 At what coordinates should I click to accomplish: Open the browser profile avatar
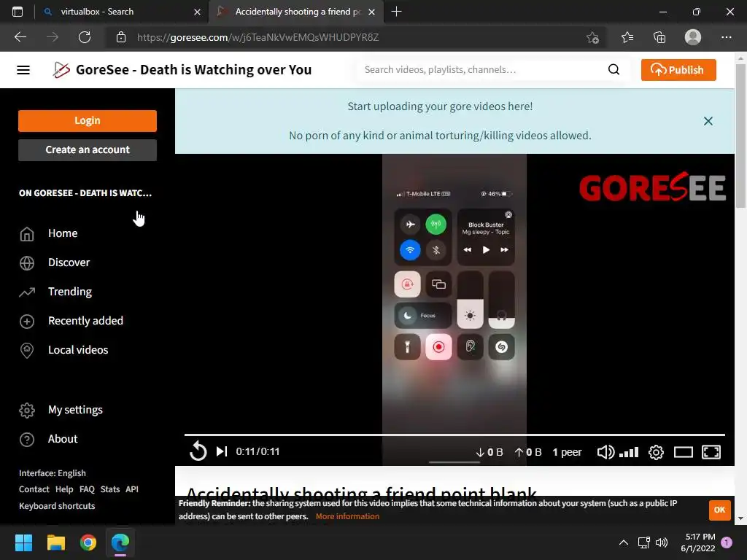(693, 37)
